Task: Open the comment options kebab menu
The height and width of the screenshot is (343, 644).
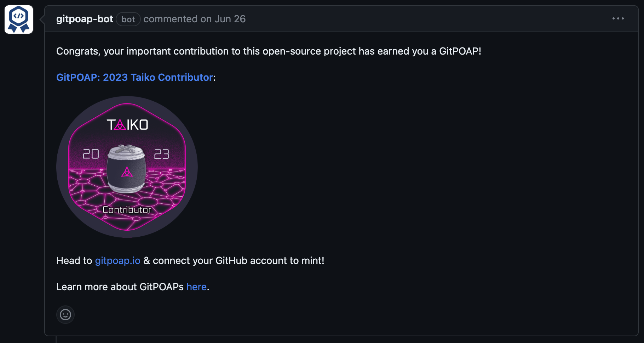Action: pyautogui.click(x=618, y=19)
